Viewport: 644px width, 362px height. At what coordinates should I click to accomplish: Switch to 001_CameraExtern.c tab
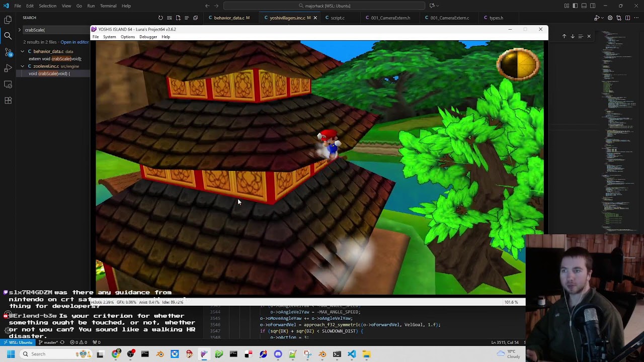tap(450, 18)
